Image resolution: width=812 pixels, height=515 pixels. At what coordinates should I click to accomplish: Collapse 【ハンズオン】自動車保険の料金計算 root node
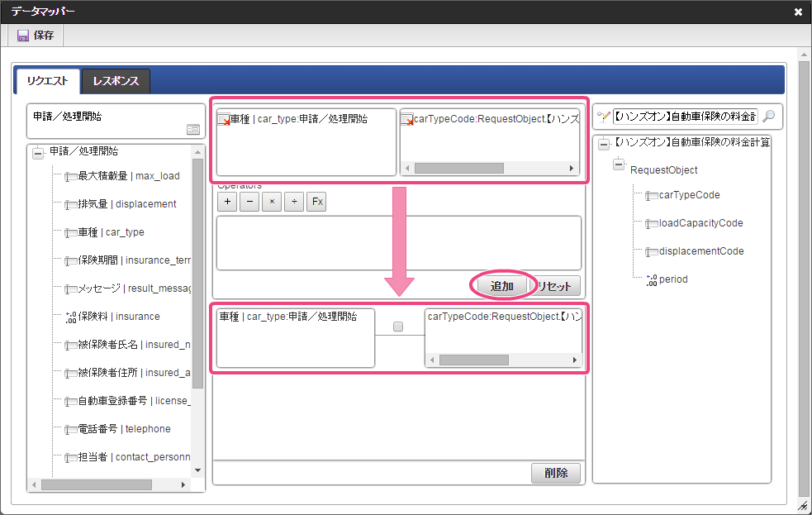point(604,145)
